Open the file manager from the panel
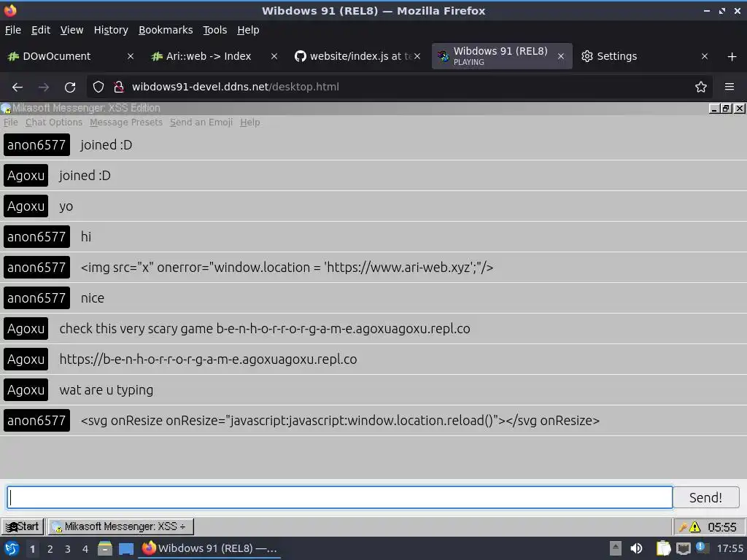The width and height of the screenshot is (747, 560). coord(105,548)
